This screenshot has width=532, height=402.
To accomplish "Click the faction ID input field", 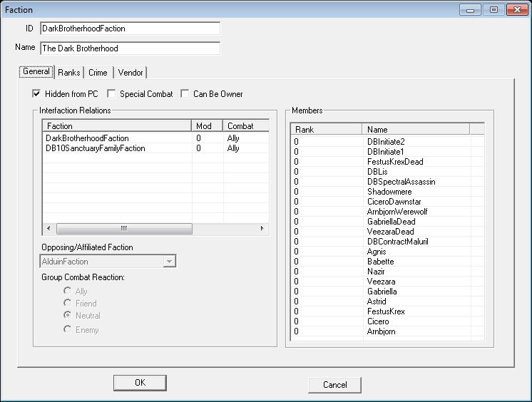I will [x=130, y=29].
